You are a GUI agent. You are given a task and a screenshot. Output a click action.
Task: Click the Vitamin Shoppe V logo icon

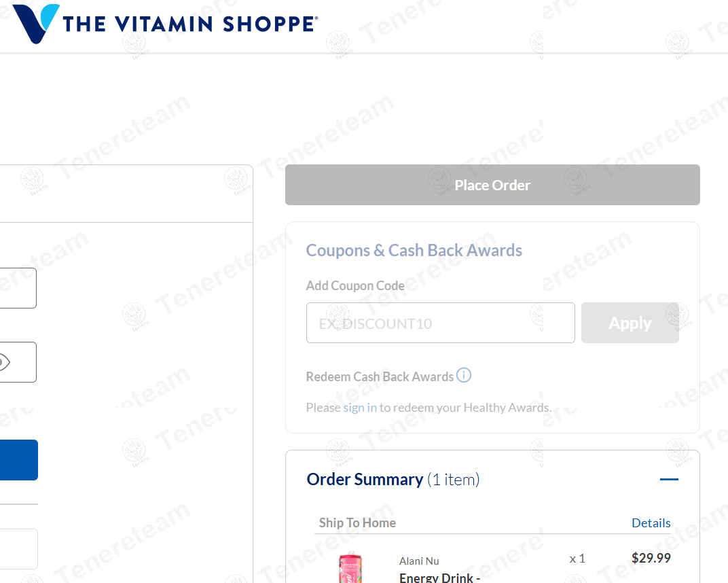pos(35,23)
